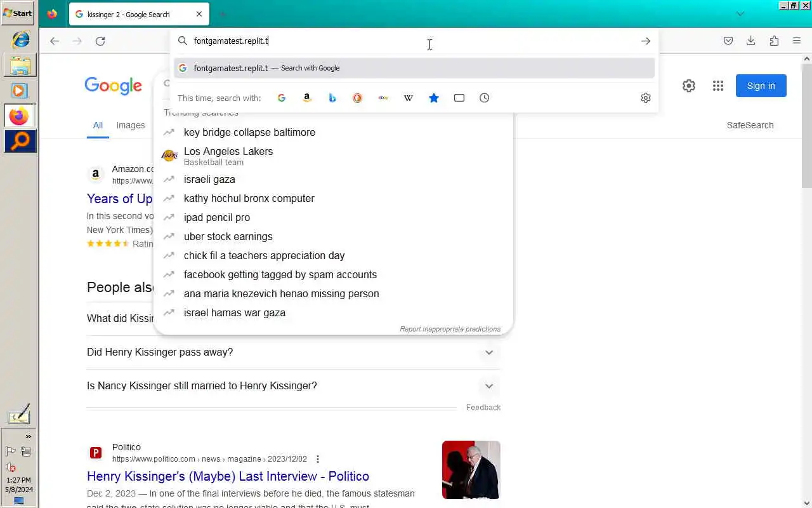Search this time with DuckDuckGo icon
The height and width of the screenshot is (508, 812).
click(358, 98)
